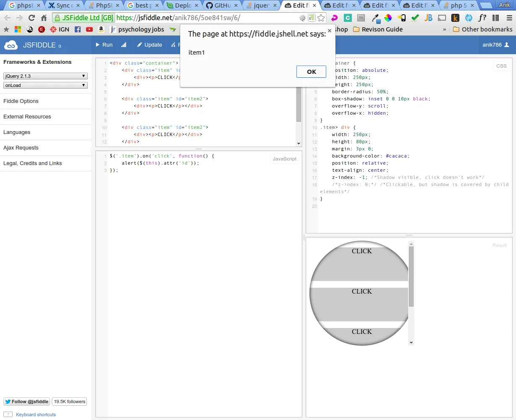The width and height of the screenshot is (516, 420).
Task: Click the bookmark star in the address bar
Action: pyautogui.click(x=321, y=18)
